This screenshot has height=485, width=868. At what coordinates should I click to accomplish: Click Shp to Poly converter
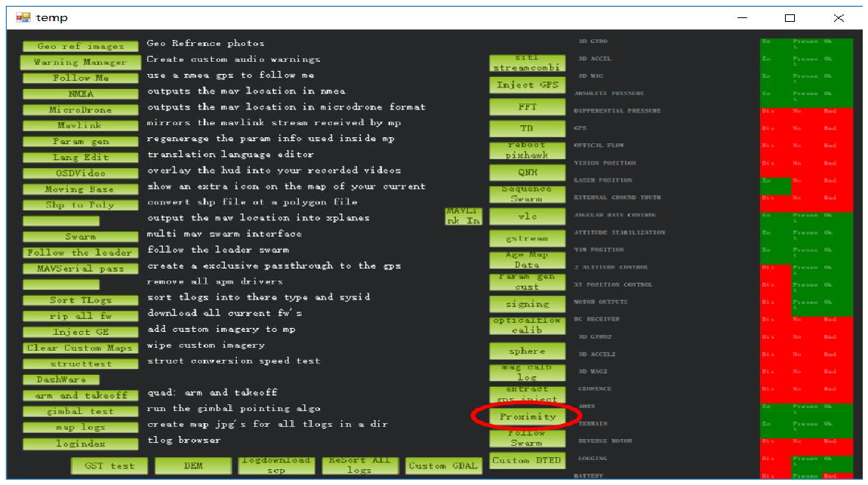(80, 204)
